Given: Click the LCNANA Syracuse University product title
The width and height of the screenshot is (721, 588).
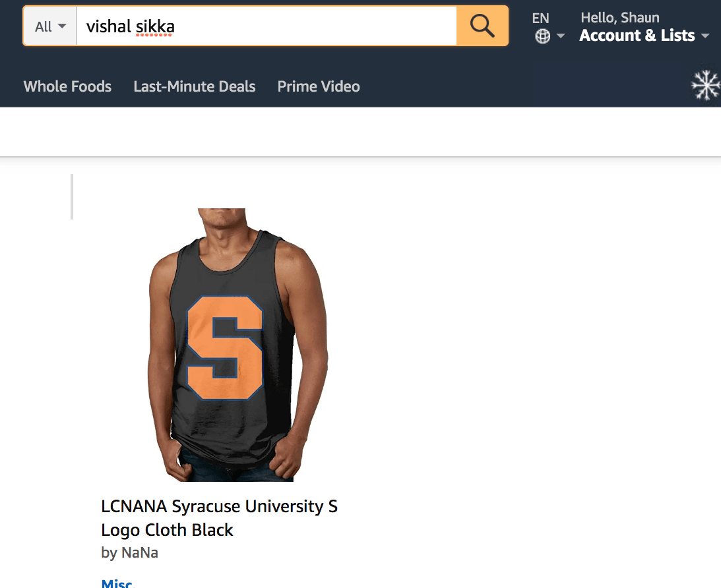Looking at the screenshot, I should pyautogui.click(x=220, y=517).
